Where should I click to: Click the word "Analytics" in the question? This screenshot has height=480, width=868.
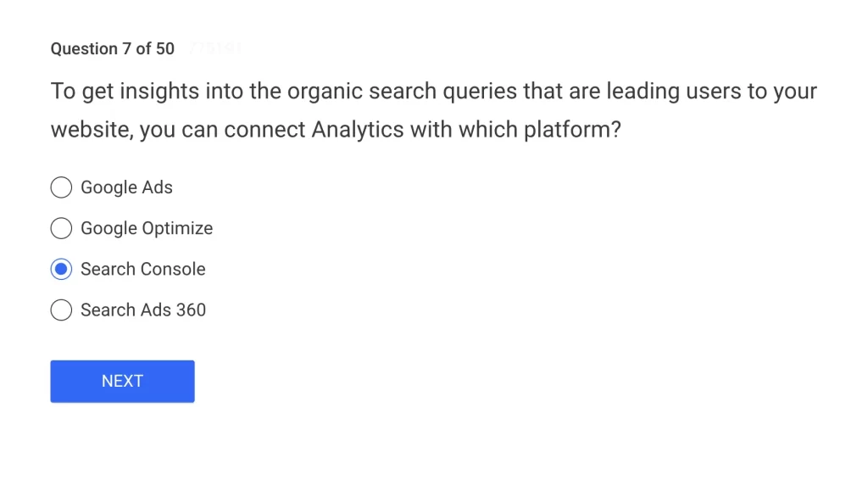(x=358, y=131)
